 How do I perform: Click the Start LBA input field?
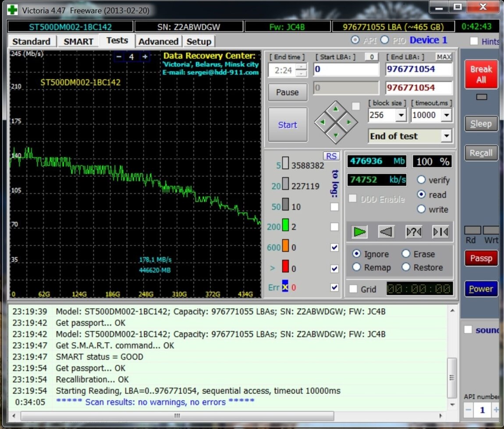[x=346, y=69]
